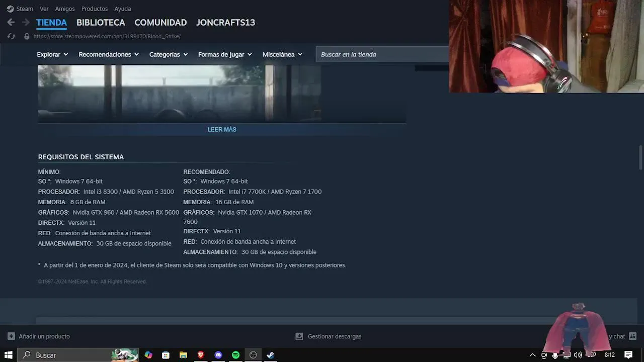Open the Explorar dropdown

(52, 54)
